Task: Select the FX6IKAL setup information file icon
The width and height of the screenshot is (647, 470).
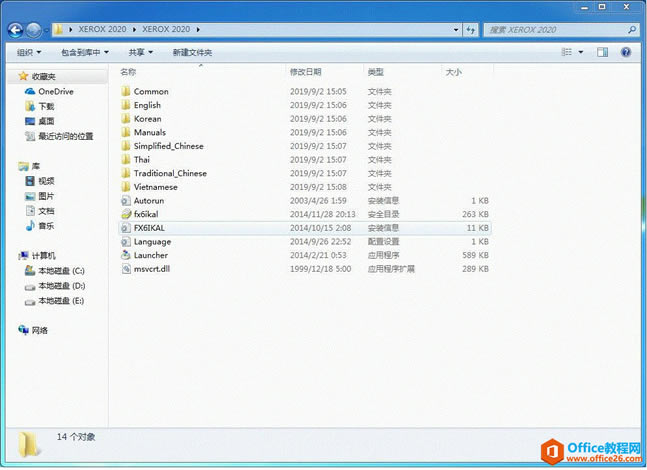Action: coord(126,228)
